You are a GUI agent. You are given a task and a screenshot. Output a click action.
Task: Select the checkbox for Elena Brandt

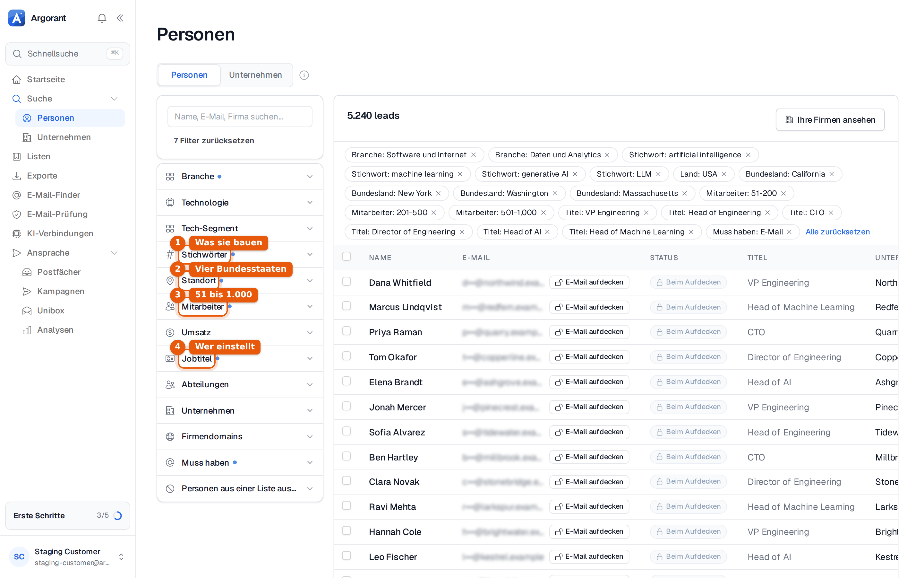click(x=346, y=381)
